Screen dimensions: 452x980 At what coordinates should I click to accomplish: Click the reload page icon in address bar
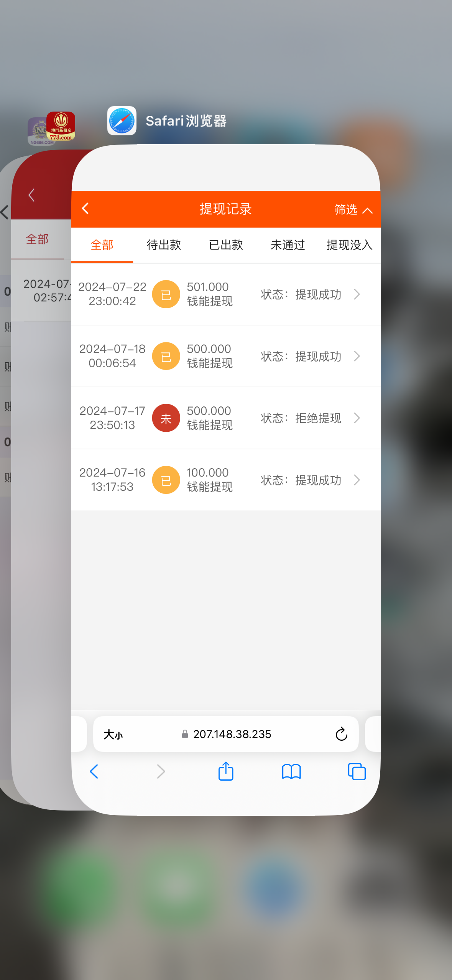point(341,734)
